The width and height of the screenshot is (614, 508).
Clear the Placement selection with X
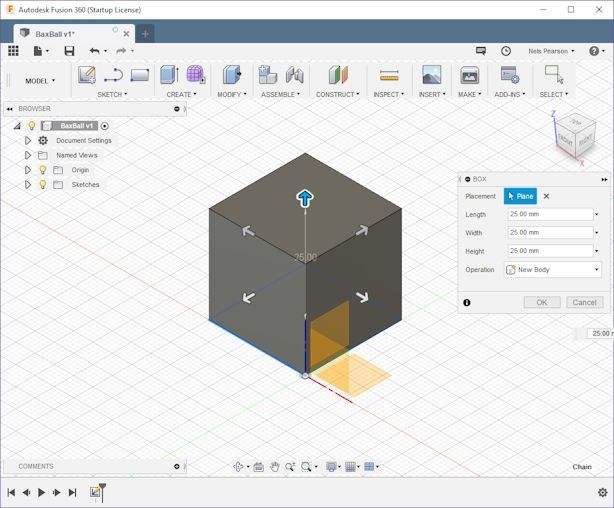coord(546,196)
